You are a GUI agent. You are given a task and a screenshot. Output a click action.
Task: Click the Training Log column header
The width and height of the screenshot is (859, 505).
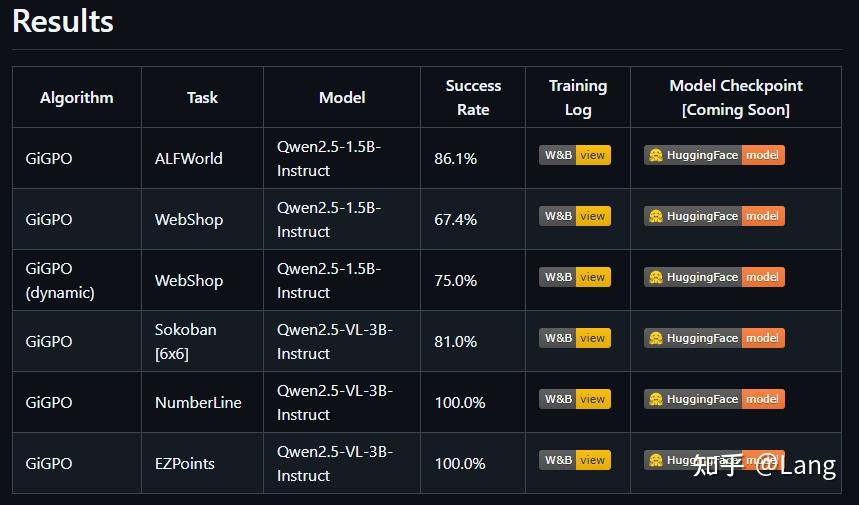point(578,97)
